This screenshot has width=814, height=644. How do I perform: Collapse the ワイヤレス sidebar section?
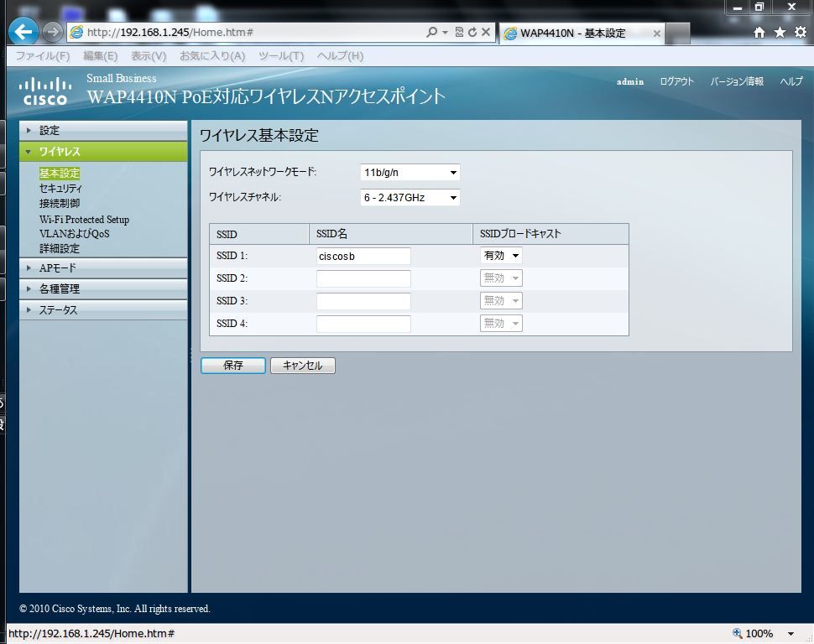click(x=103, y=152)
